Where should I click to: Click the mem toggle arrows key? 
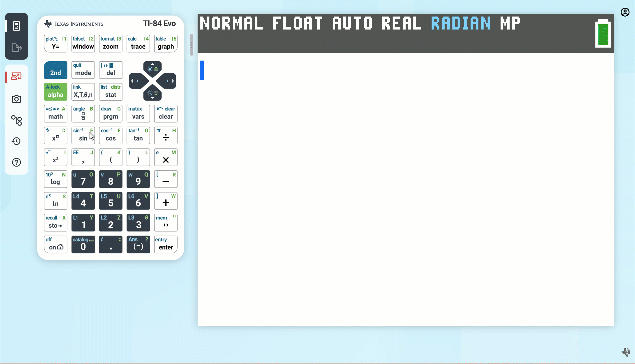pos(166,223)
